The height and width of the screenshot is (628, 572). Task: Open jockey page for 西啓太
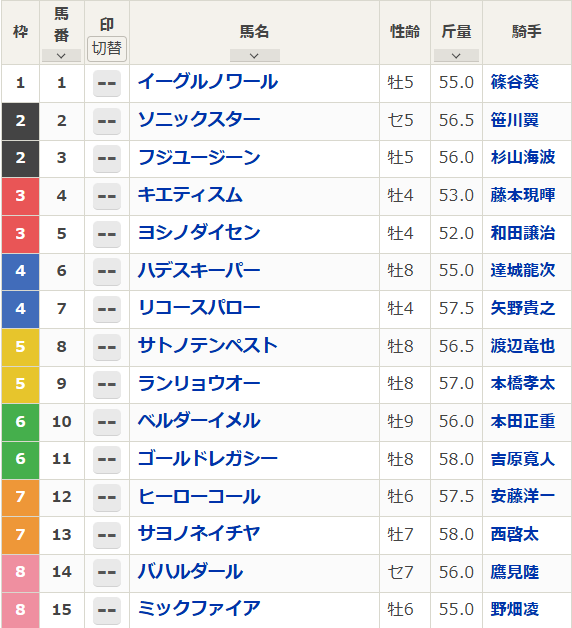point(515,534)
